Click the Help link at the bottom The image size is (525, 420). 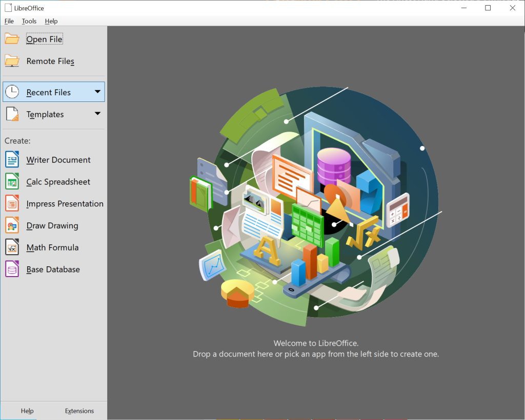click(x=27, y=411)
